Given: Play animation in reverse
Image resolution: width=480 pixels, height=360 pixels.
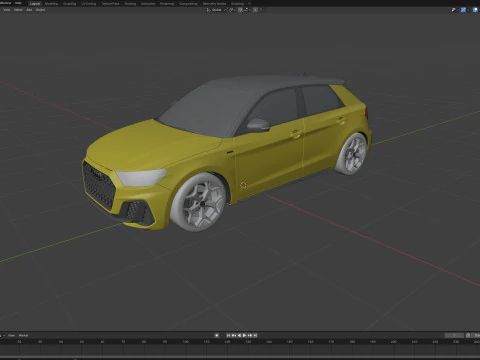Looking at the screenshot, I should click(x=239, y=335).
